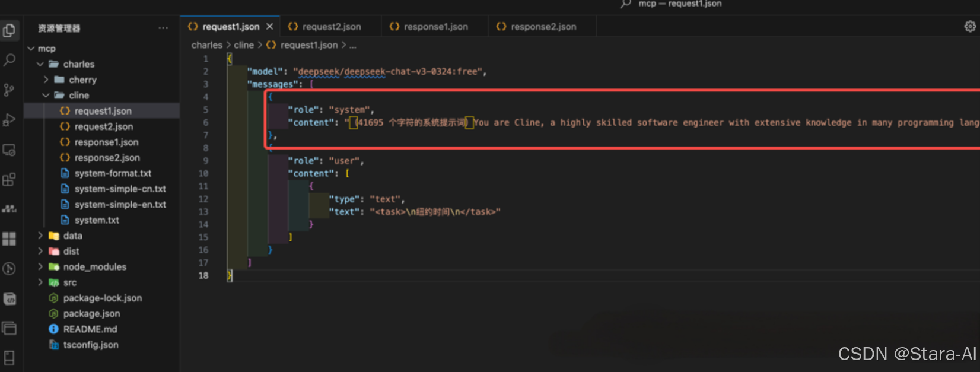Click the four-squares grid icon in activity bar
Viewport: 980px width, 372px height.
[9, 239]
